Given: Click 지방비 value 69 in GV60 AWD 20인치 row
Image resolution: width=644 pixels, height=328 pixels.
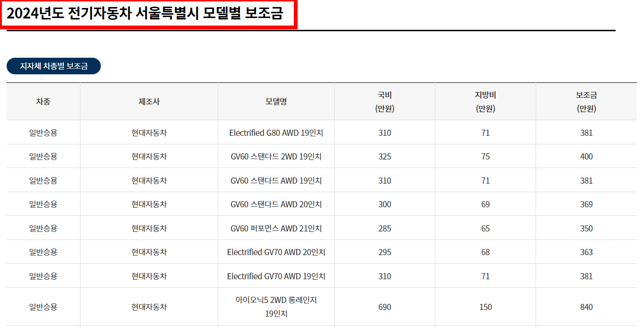Looking at the screenshot, I should [x=485, y=204].
